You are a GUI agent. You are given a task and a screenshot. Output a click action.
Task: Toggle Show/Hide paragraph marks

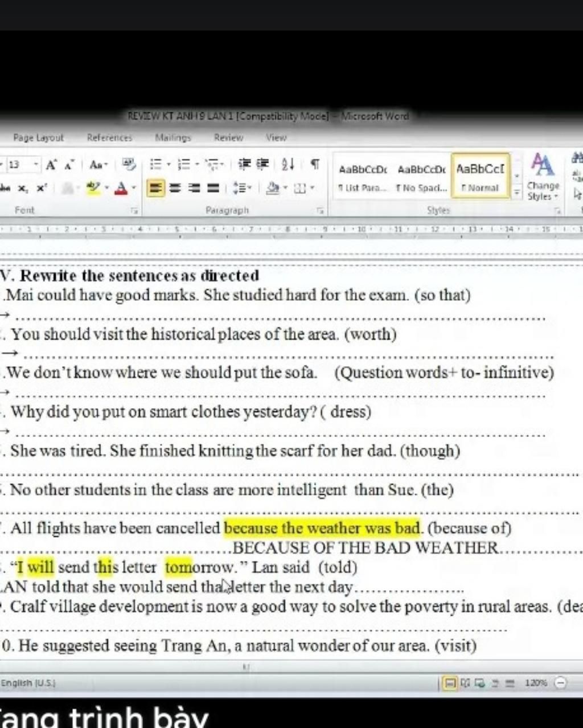pyautogui.click(x=315, y=165)
